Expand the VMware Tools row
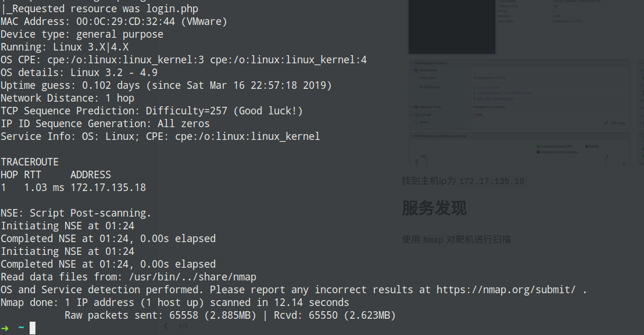Viewport: 644px width, 335px height. coord(412,107)
